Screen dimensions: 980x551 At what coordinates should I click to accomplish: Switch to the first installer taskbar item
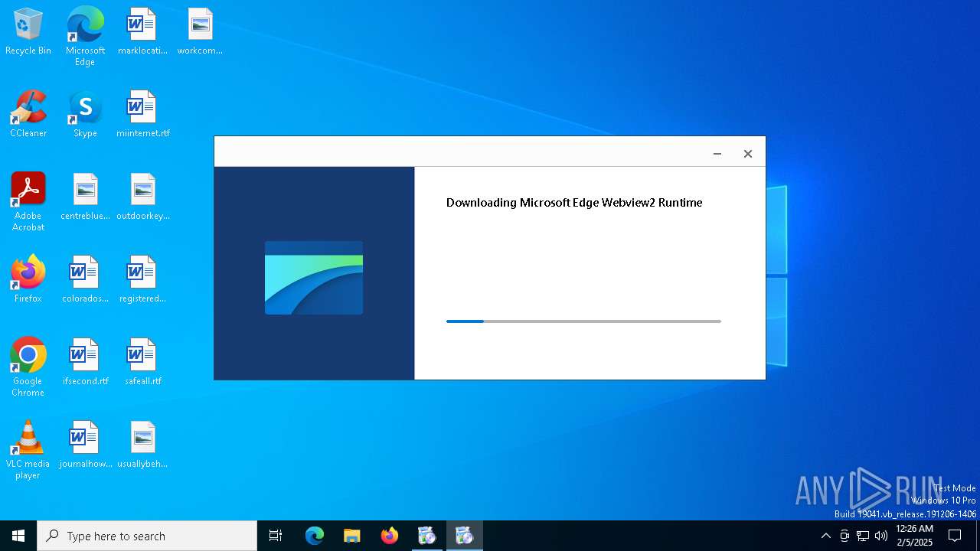pyautogui.click(x=427, y=536)
